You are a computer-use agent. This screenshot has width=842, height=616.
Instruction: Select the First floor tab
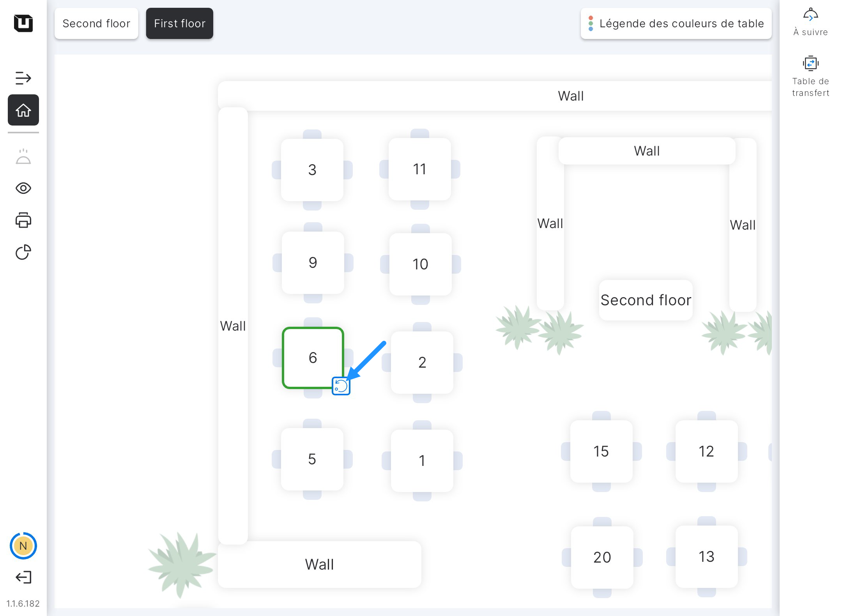tap(180, 23)
